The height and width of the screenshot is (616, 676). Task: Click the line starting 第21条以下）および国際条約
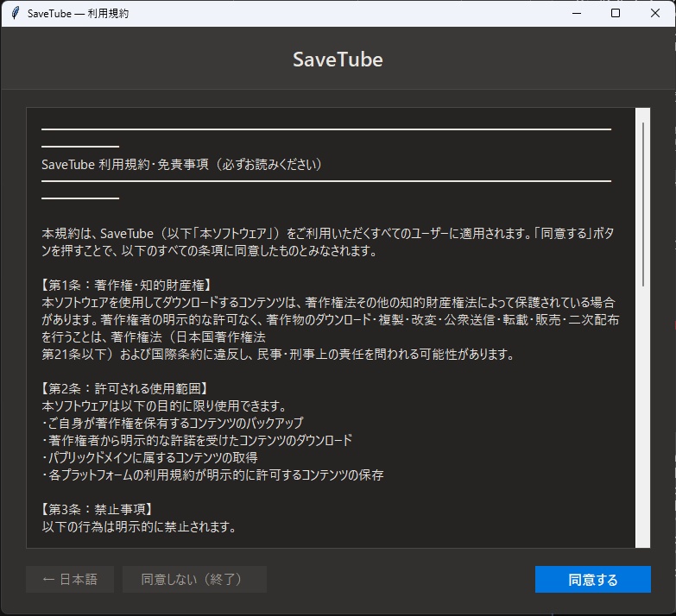(x=278, y=354)
